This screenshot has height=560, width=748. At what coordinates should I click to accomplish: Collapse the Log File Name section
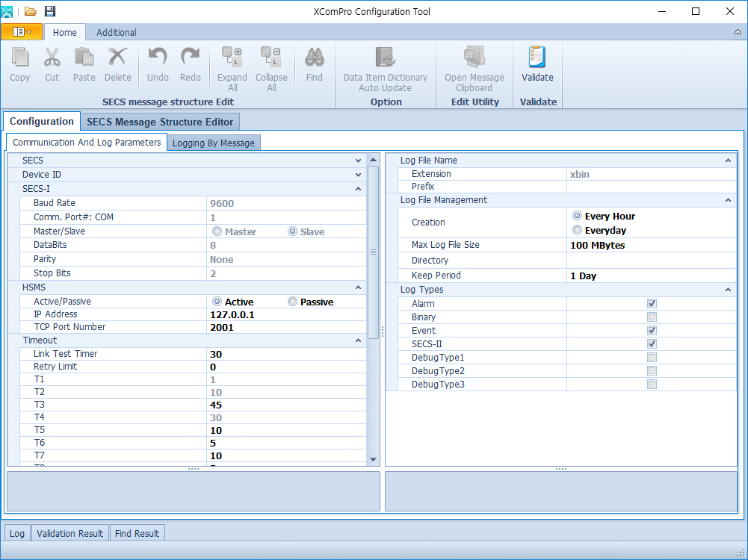pos(728,161)
